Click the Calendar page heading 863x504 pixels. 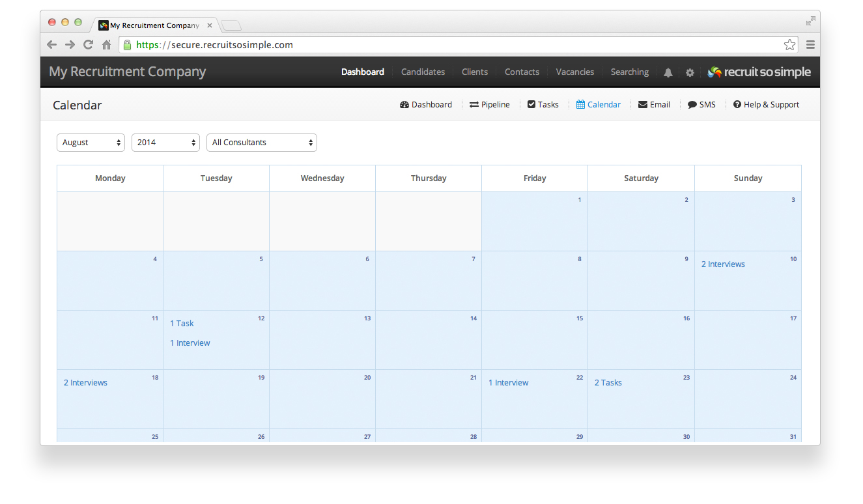click(x=78, y=105)
